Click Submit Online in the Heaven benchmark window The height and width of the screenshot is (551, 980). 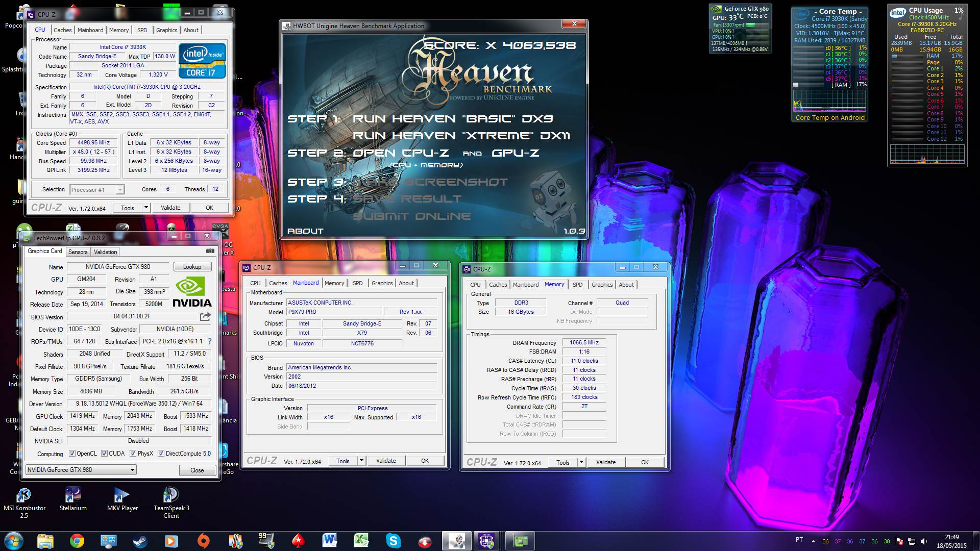[x=412, y=216]
